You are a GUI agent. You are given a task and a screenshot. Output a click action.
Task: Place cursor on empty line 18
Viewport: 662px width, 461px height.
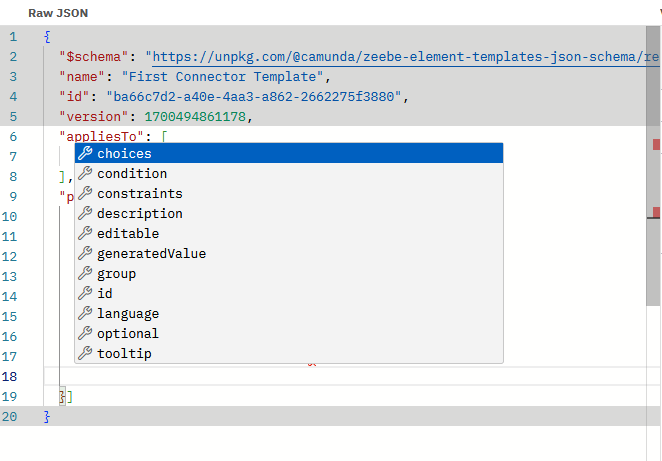point(300,376)
